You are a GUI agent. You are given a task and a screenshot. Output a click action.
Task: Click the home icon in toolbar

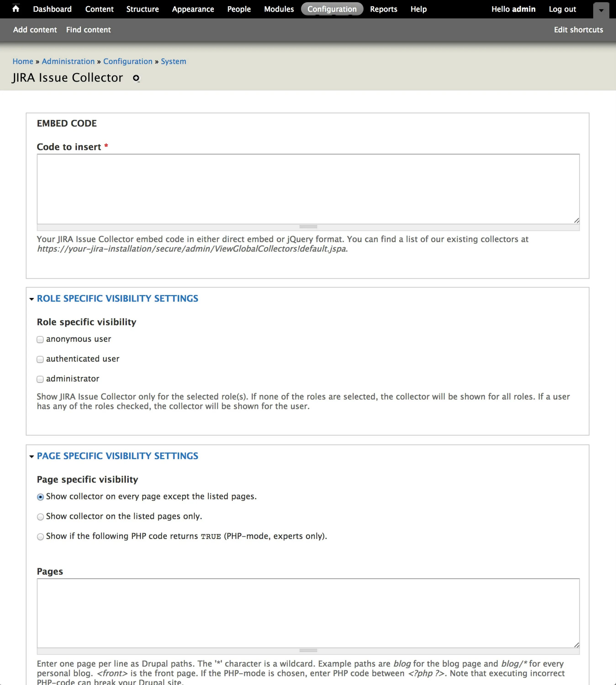[x=16, y=9]
